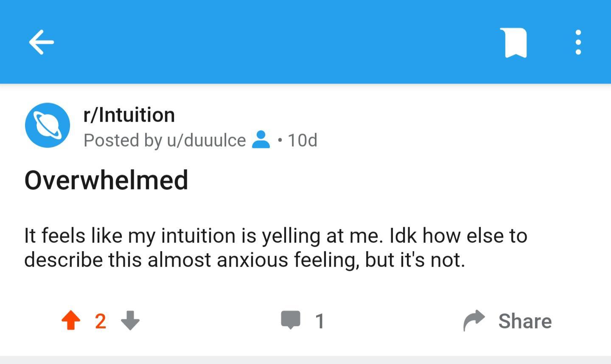Viewport: 611px width, 364px height.
Task: Tap the r/Intuition planet avatar
Action: (48, 125)
